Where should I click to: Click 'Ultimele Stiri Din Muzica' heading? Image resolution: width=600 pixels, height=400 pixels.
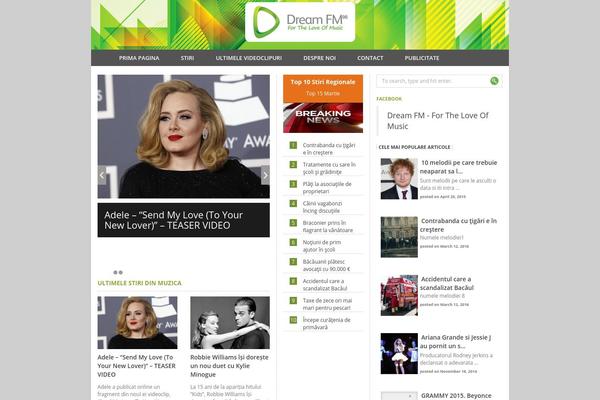pyautogui.click(x=140, y=283)
